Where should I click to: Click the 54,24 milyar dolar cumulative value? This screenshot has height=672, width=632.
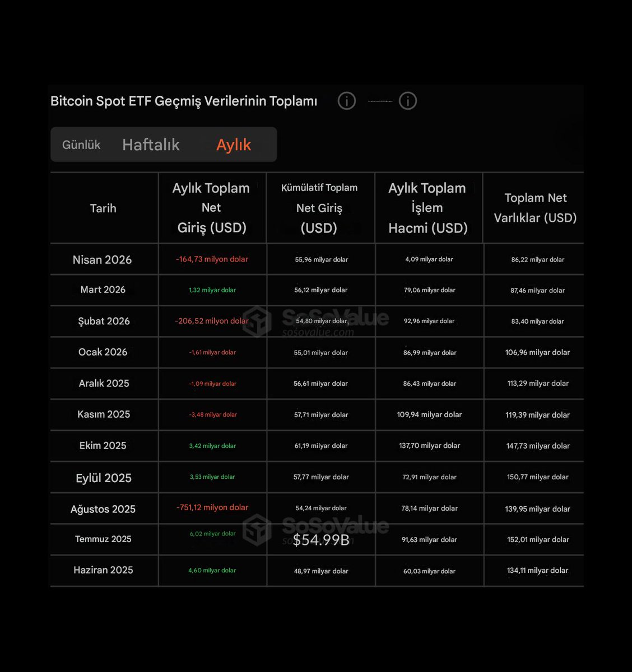321,508
